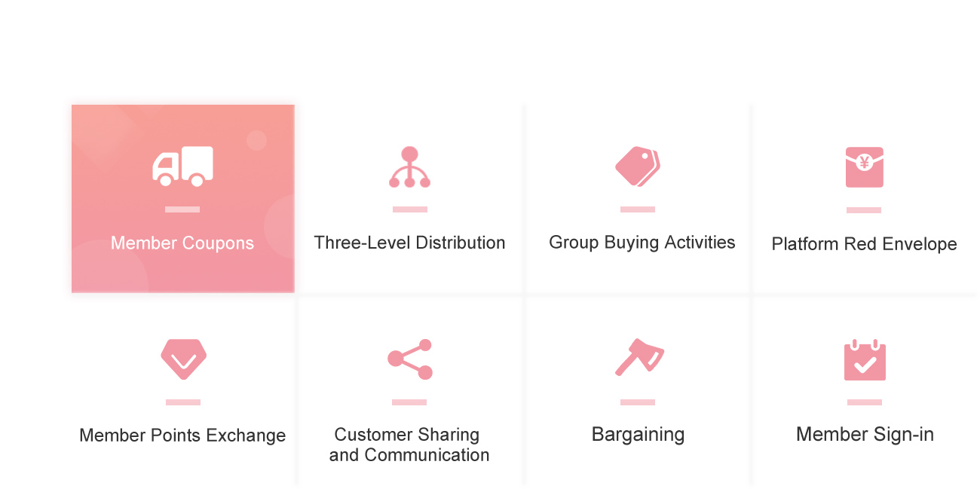This screenshot has width=980, height=489.
Task: Click the points badge chevron icon
Action: pyautogui.click(x=183, y=359)
